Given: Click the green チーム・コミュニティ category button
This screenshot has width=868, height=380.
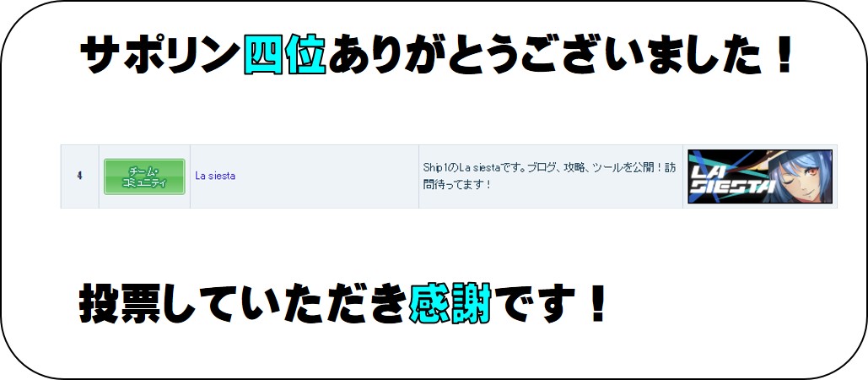Looking at the screenshot, I should pyautogui.click(x=144, y=176).
